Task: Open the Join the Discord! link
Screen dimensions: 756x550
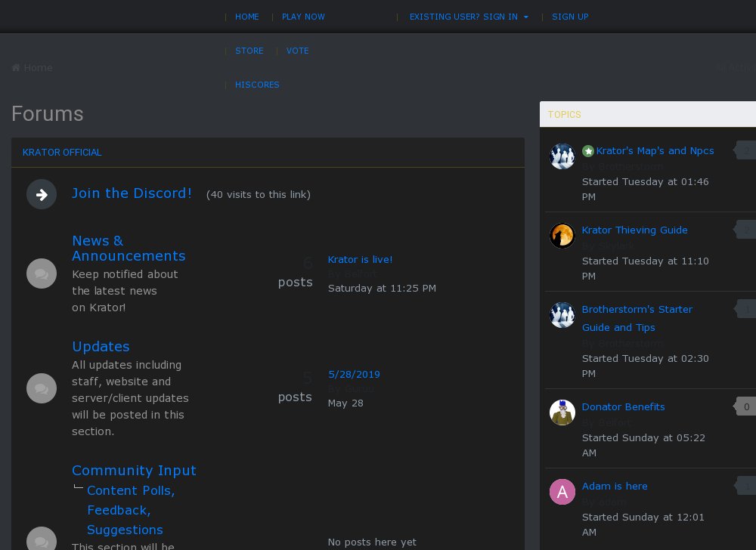Action: [132, 193]
